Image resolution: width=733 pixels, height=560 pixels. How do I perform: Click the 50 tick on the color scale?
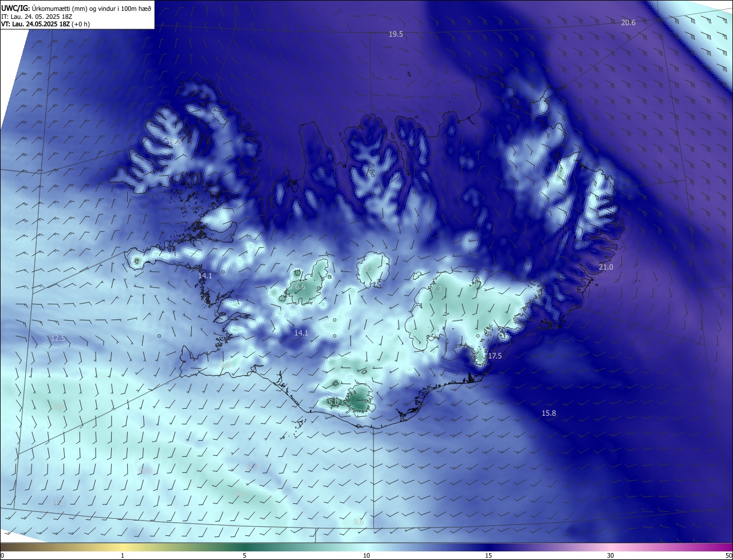pyautogui.click(x=728, y=555)
